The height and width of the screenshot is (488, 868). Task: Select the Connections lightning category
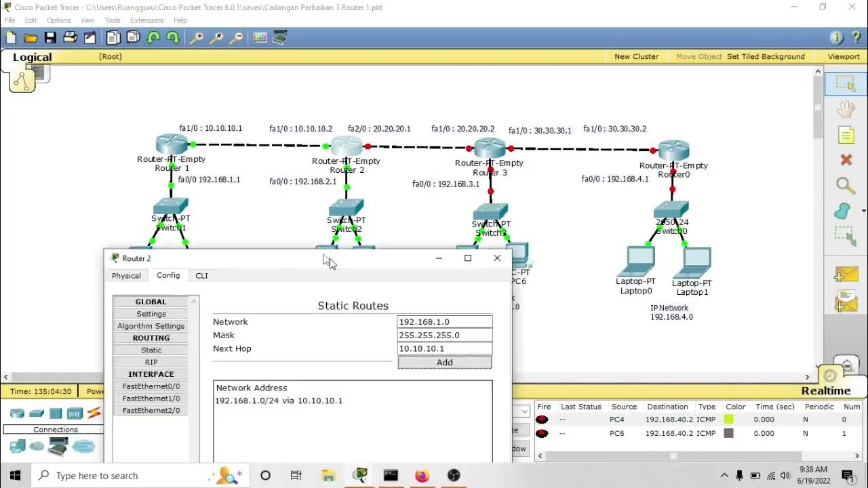(94, 413)
